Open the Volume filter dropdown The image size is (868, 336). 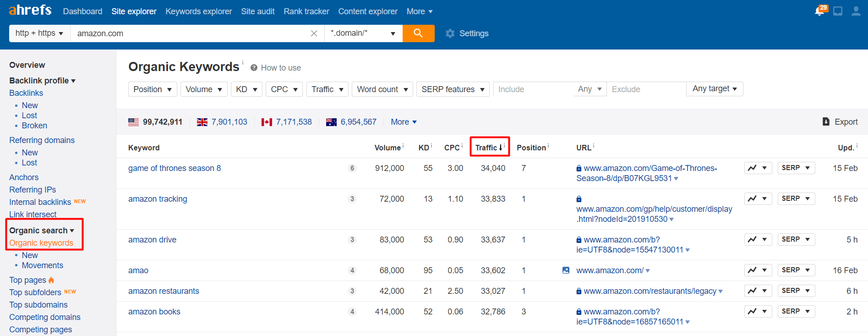click(x=204, y=89)
